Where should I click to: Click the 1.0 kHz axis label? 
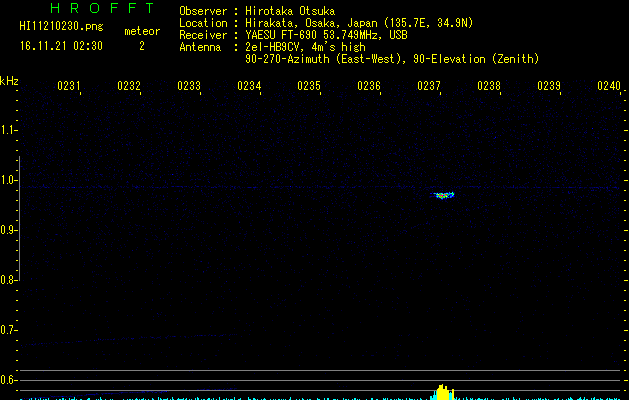[x=7, y=180]
